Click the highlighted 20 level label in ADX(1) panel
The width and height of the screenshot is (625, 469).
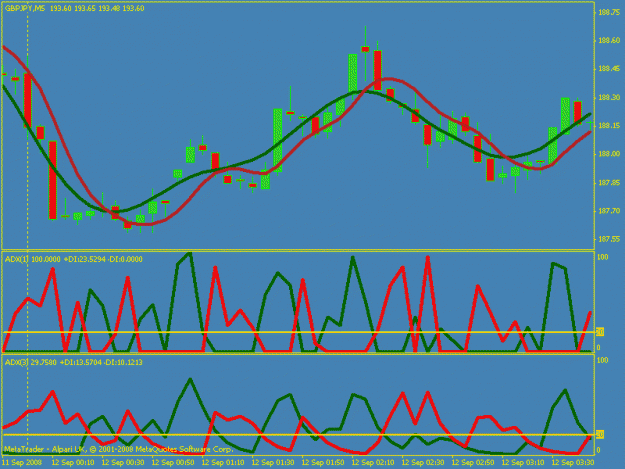point(600,332)
